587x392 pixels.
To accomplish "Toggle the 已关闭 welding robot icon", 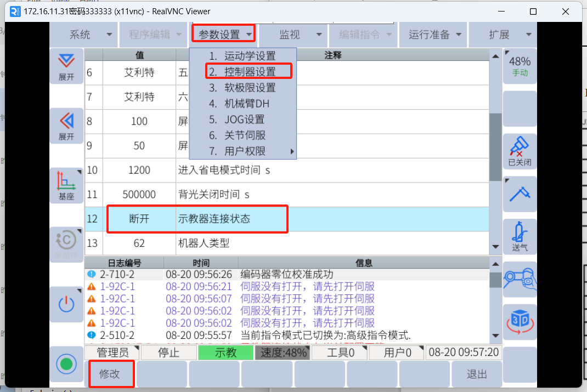I will coord(520,151).
